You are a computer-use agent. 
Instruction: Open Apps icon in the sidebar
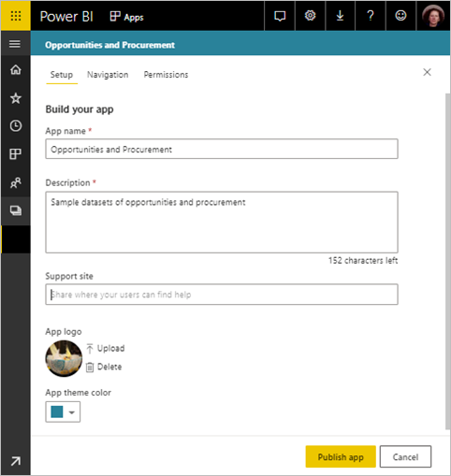16,154
